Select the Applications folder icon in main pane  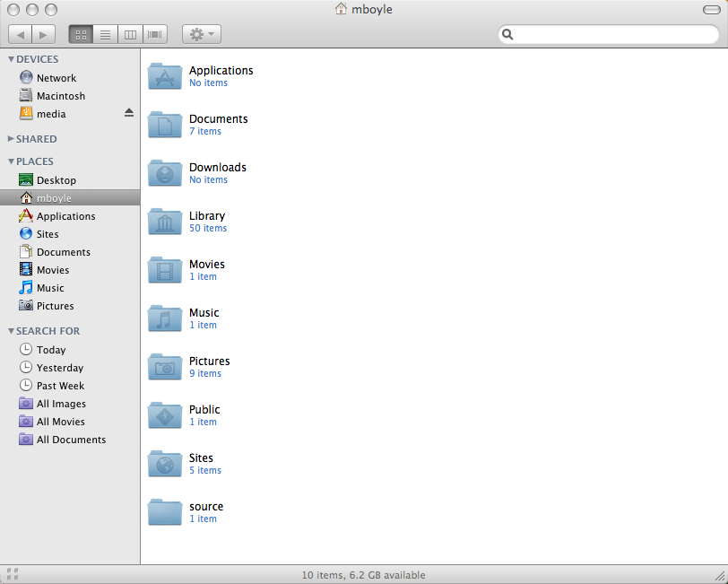coord(165,76)
